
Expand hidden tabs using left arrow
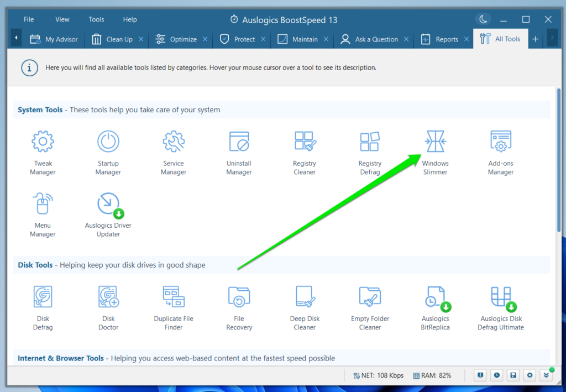click(x=15, y=39)
